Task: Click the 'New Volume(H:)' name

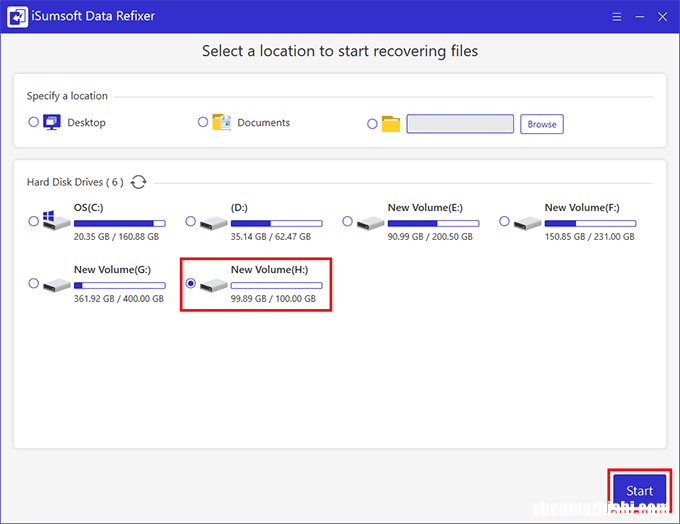Action: tap(270, 270)
